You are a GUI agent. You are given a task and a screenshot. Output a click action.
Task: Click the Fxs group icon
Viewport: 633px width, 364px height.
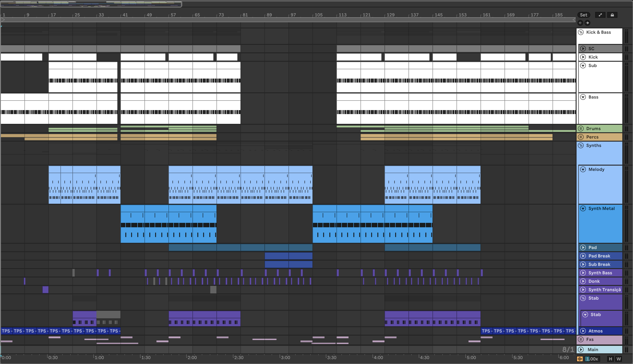point(581,339)
